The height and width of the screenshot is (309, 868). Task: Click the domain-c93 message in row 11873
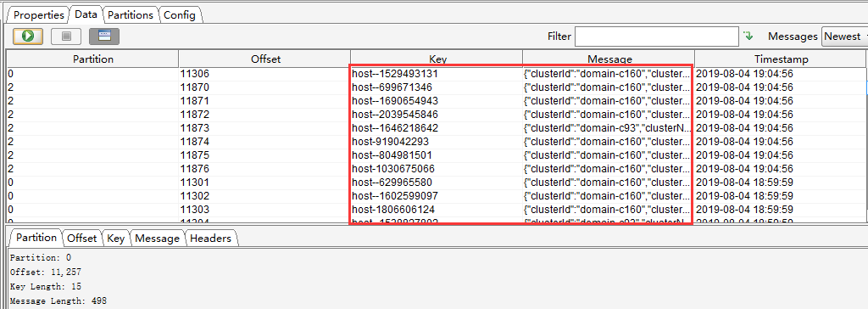(608, 127)
